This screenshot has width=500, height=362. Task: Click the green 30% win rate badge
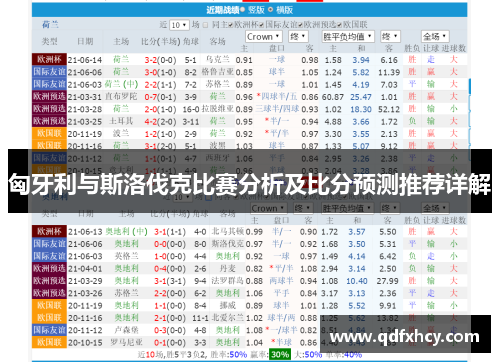tap(280, 354)
